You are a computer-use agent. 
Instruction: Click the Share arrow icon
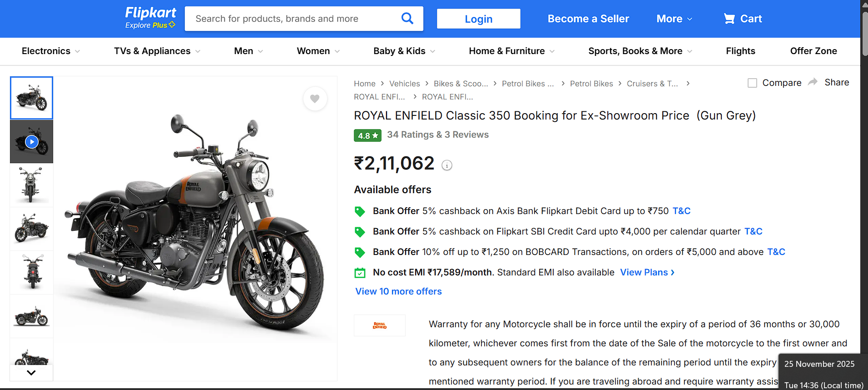point(813,82)
